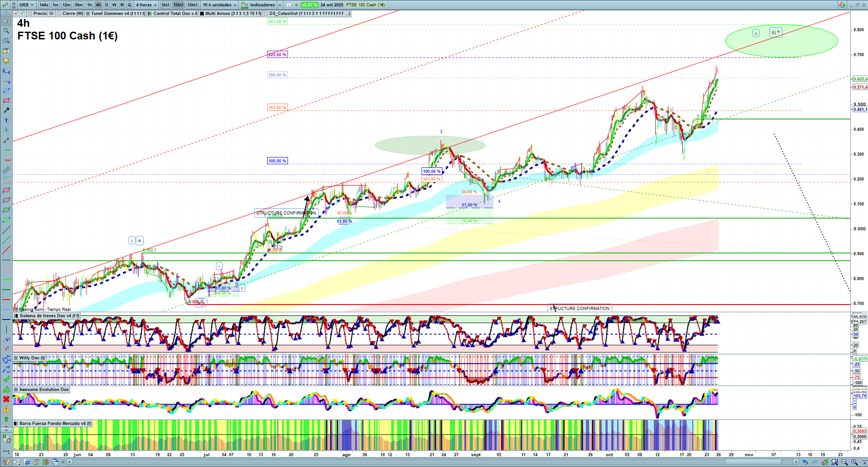Activate the magnifier zoom tool

pyautogui.click(x=6, y=31)
